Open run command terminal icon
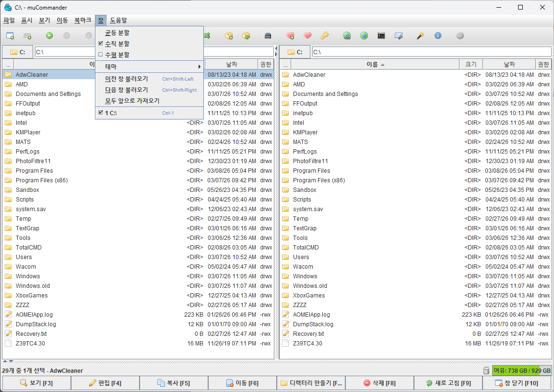 [381, 36]
